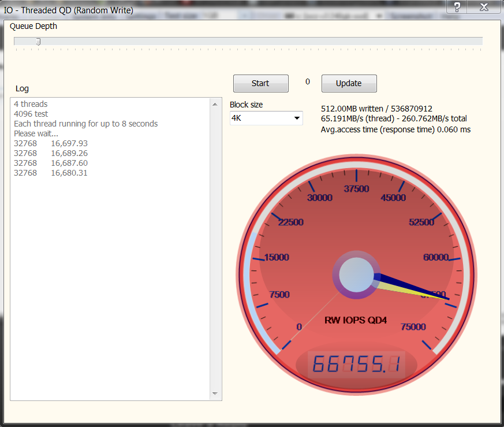Viewport: 504px width, 427px height.
Task: Click the gauge's center hub
Action: click(x=356, y=275)
